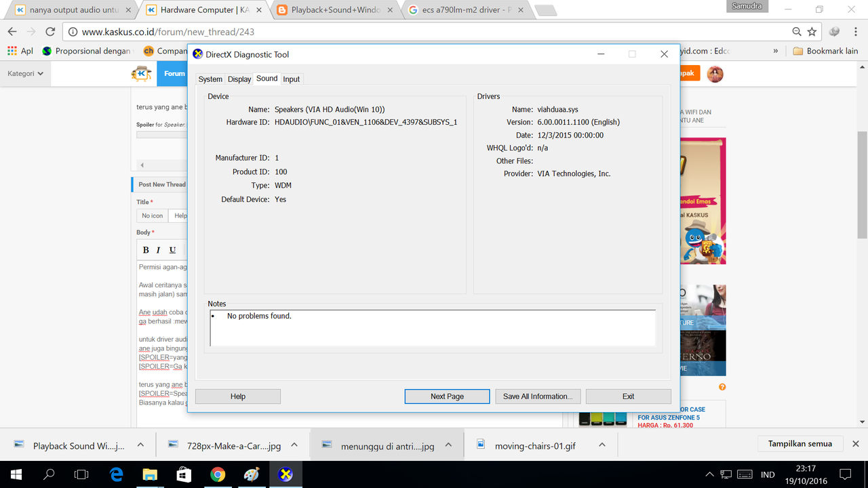Open the 'Bookmark lain' folder
This screenshot has width=868, height=488.
[x=825, y=51]
